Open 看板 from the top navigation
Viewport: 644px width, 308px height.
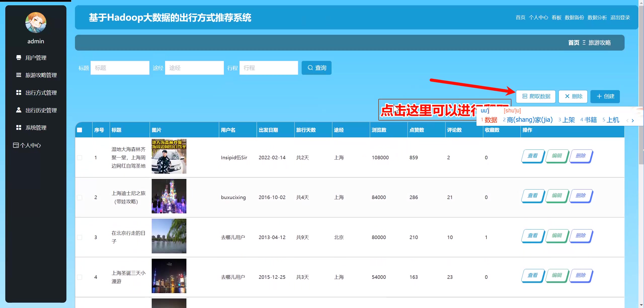coord(556,17)
